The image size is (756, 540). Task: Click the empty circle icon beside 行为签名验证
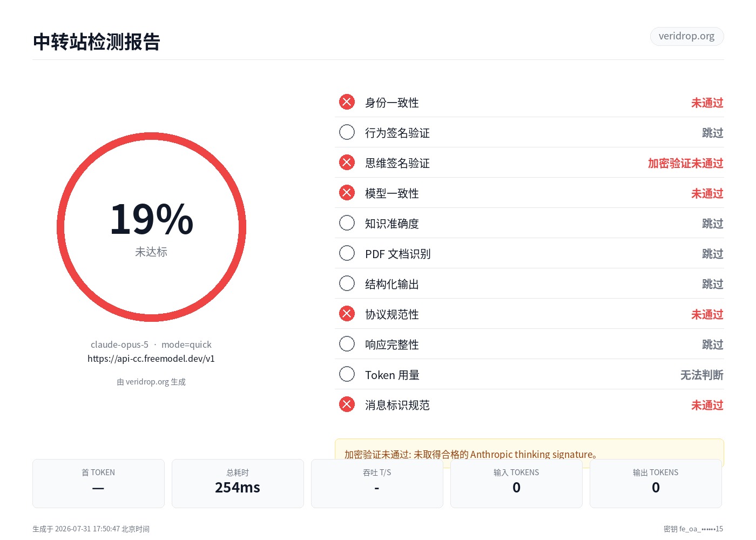click(x=347, y=132)
